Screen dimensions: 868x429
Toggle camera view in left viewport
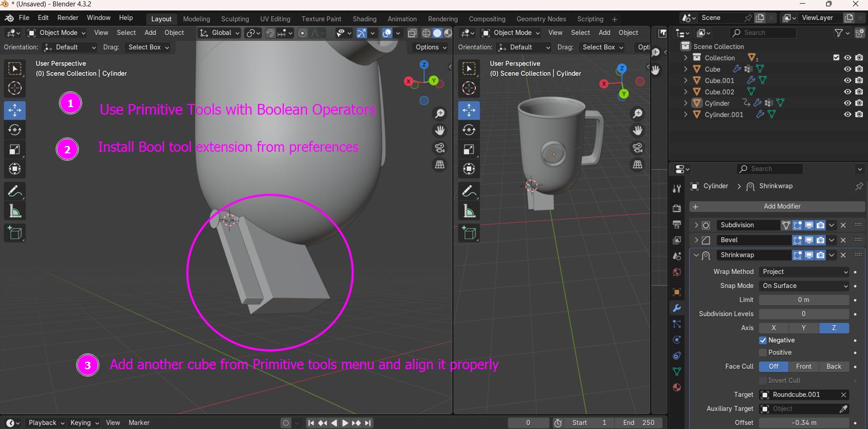(440, 147)
